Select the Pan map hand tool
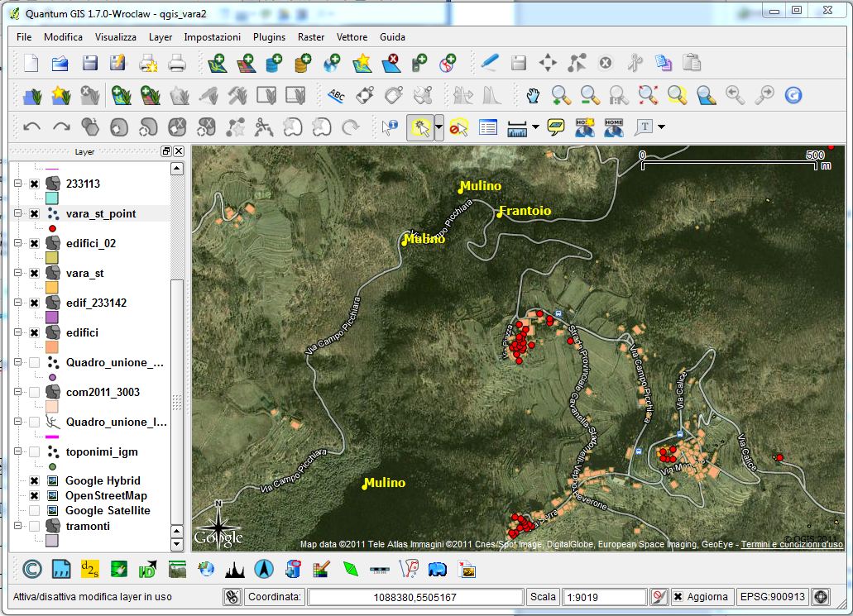 pyautogui.click(x=533, y=96)
